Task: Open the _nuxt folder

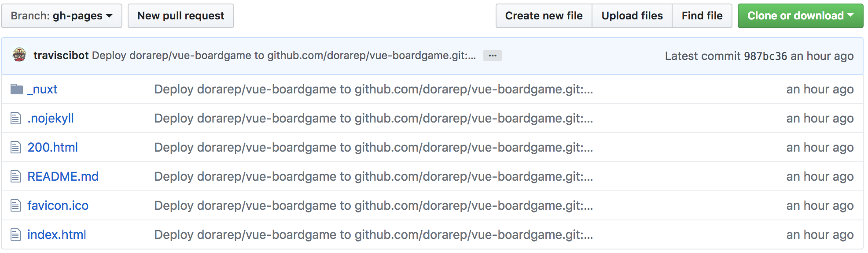Action: click(42, 89)
